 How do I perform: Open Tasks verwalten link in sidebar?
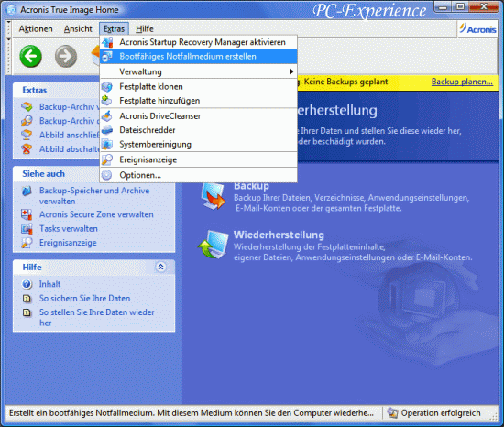click(x=69, y=229)
